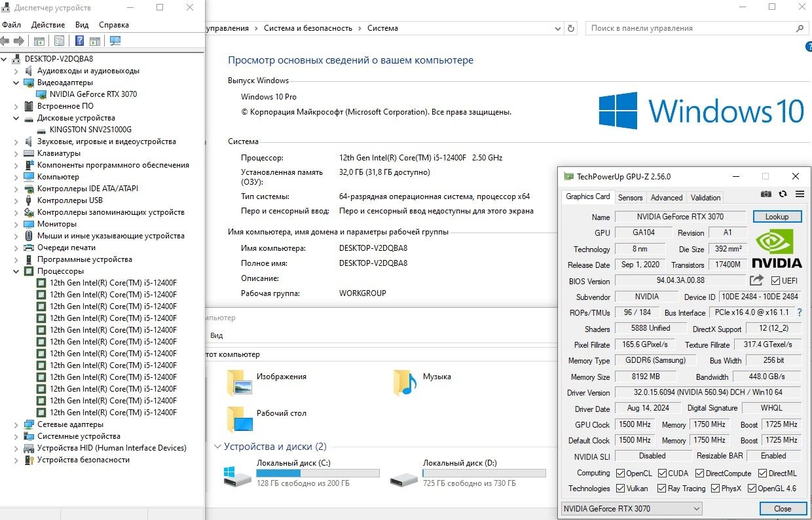Click the Система breadcrumb in address bar
The height and width of the screenshot is (520, 812).
[x=382, y=28]
